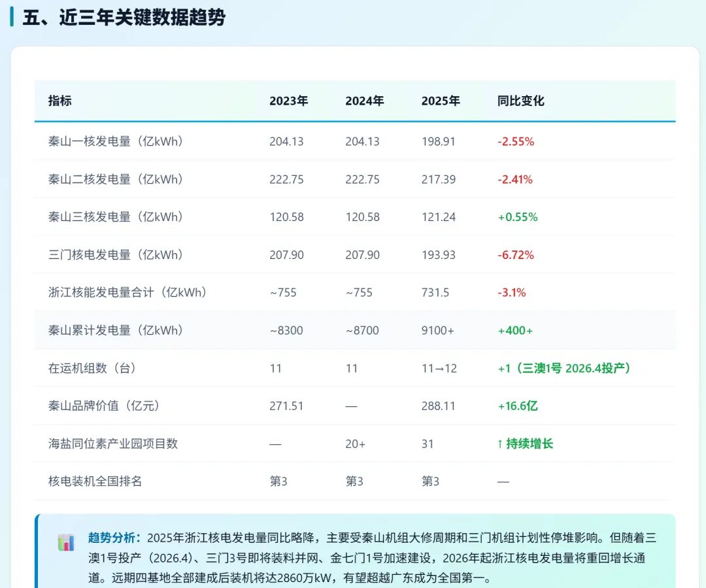Viewport: 706px width, 588px height.
Task: Click the value 271.51
Action: [x=286, y=406]
